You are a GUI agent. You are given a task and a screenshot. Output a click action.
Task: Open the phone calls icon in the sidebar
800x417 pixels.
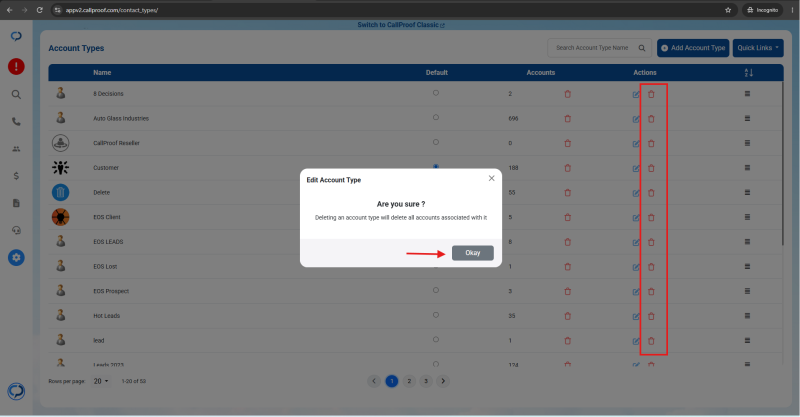tap(16, 121)
